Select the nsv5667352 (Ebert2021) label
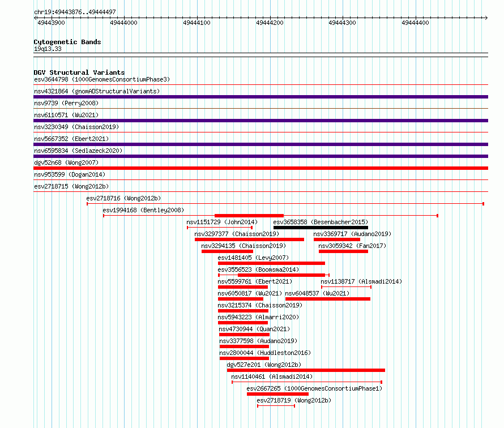This screenshot has width=504, height=428. (x=71, y=139)
